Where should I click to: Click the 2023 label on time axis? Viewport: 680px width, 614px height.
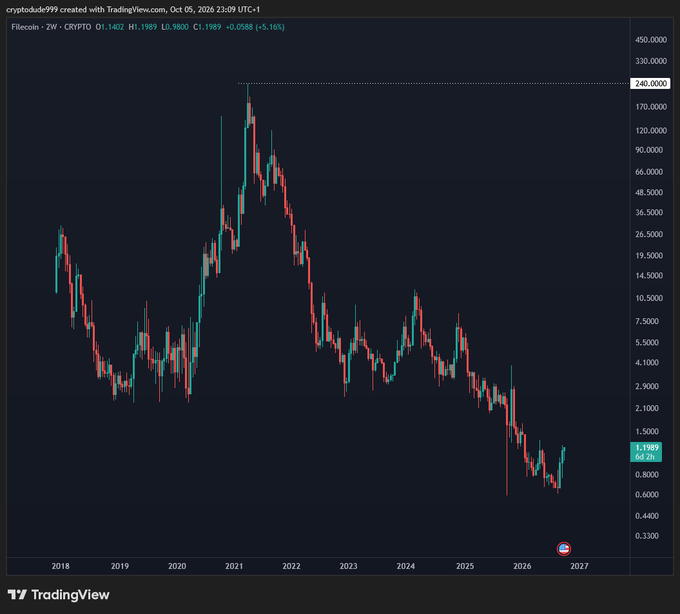[349, 566]
